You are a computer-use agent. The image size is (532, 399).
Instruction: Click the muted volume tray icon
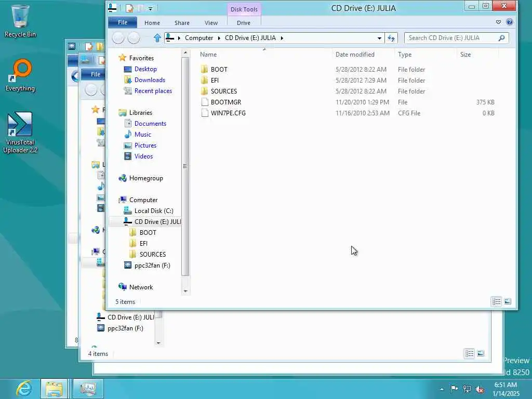(x=480, y=389)
